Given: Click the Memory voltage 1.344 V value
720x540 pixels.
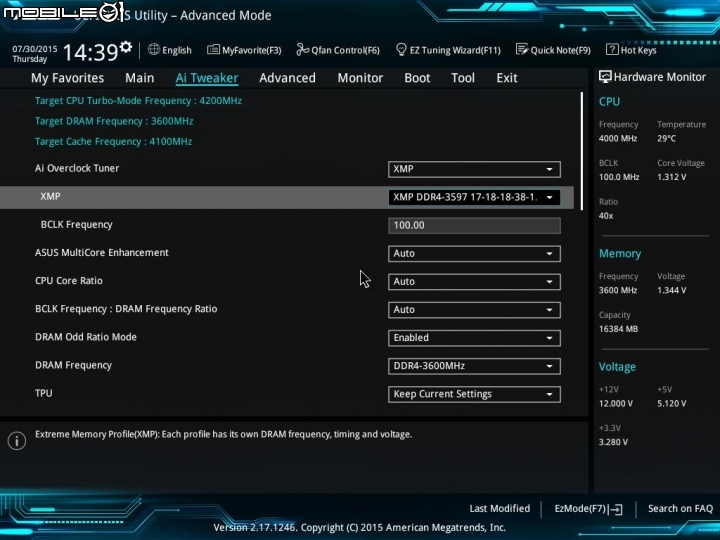Looking at the screenshot, I should pos(671,290).
